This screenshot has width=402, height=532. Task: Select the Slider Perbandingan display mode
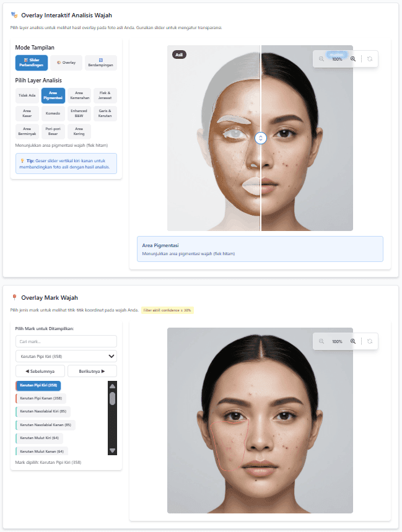pyautogui.click(x=31, y=63)
